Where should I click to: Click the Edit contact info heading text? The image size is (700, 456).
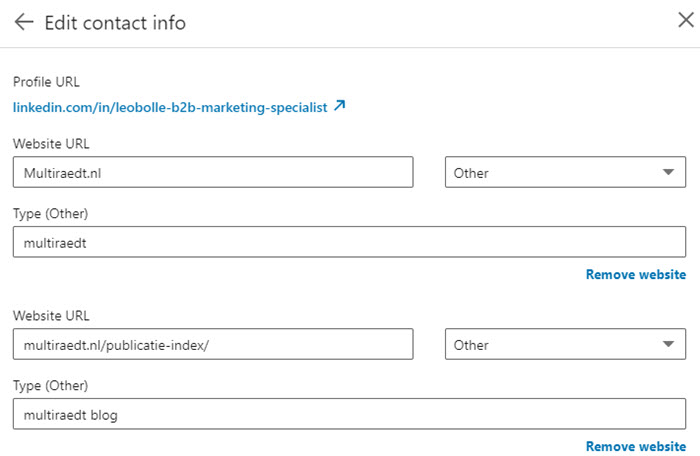(115, 23)
